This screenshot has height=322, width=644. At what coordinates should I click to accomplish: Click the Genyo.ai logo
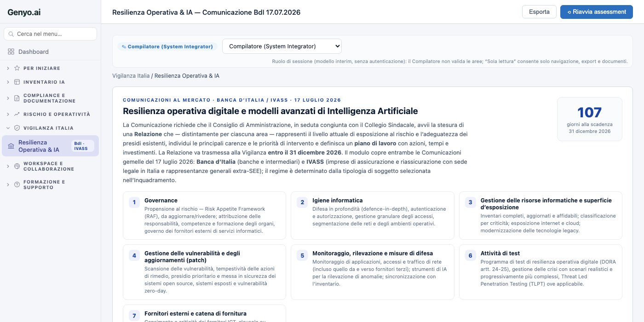point(24,12)
